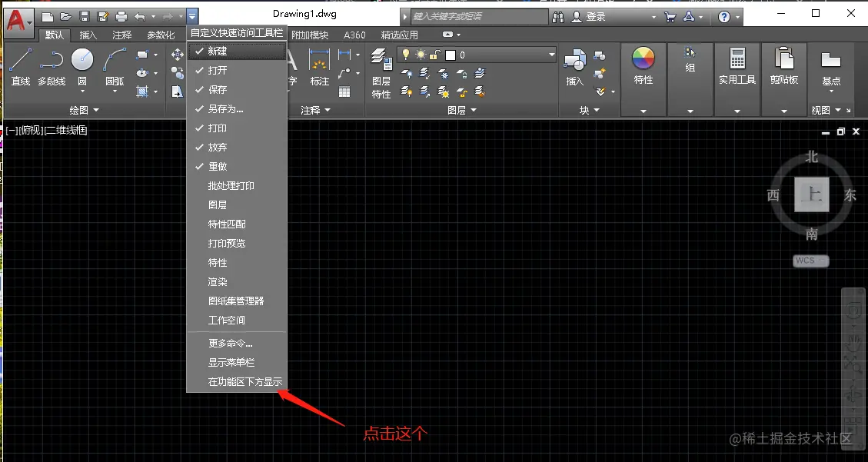Choose 更多命令... menu entry

[x=237, y=343]
